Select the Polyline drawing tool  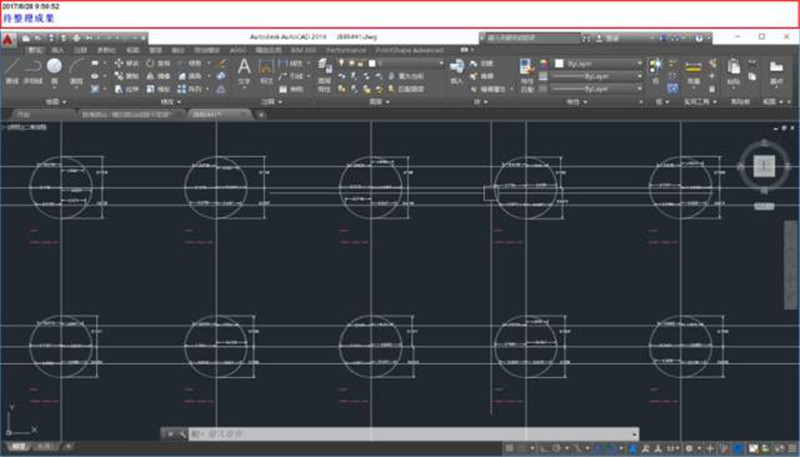33,68
